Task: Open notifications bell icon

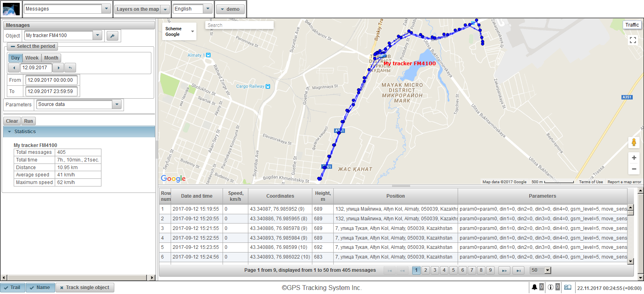Action: [x=534, y=287]
